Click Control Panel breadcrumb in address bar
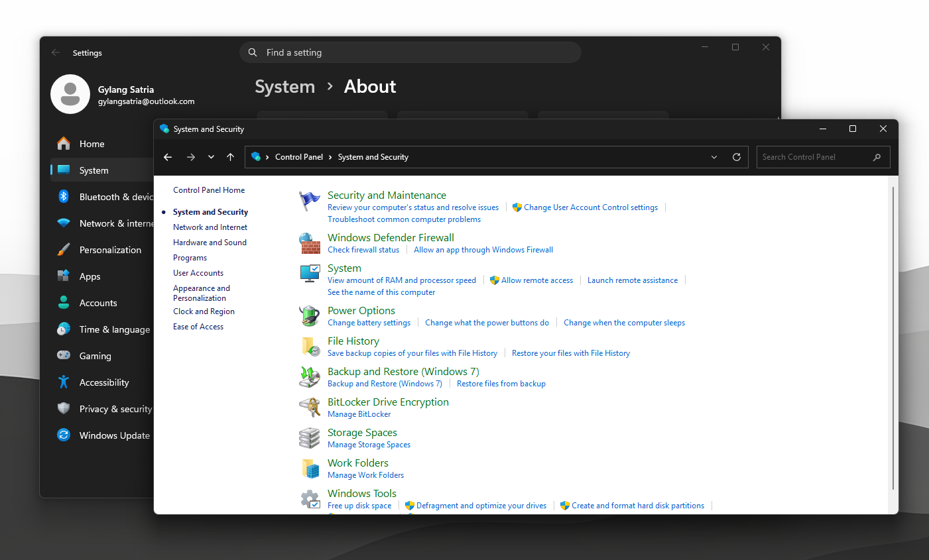The height and width of the screenshot is (560, 929). pyautogui.click(x=299, y=157)
